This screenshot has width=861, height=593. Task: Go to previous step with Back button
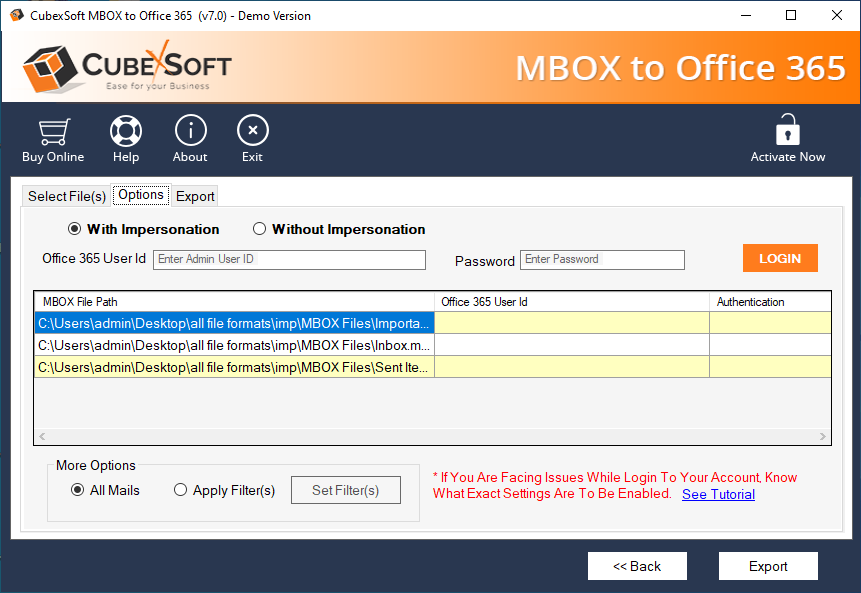(x=637, y=566)
